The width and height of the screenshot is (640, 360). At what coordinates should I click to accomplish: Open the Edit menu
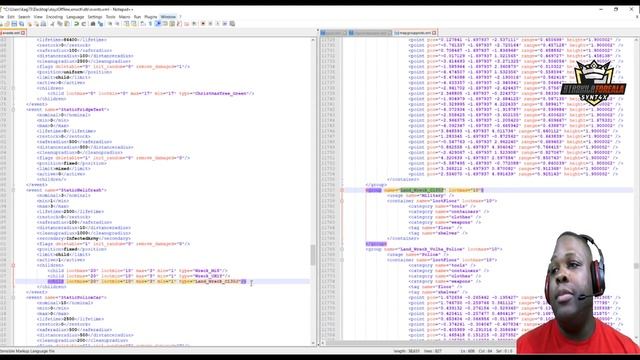pyautogui.click(x=11, y=17)
